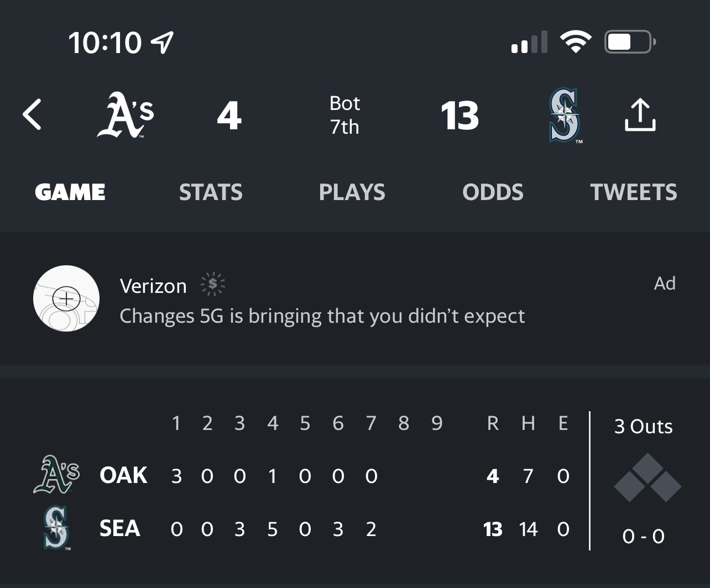Show the TWEETS tab
The height and width of the screenshot is (588, 710).
633,192
